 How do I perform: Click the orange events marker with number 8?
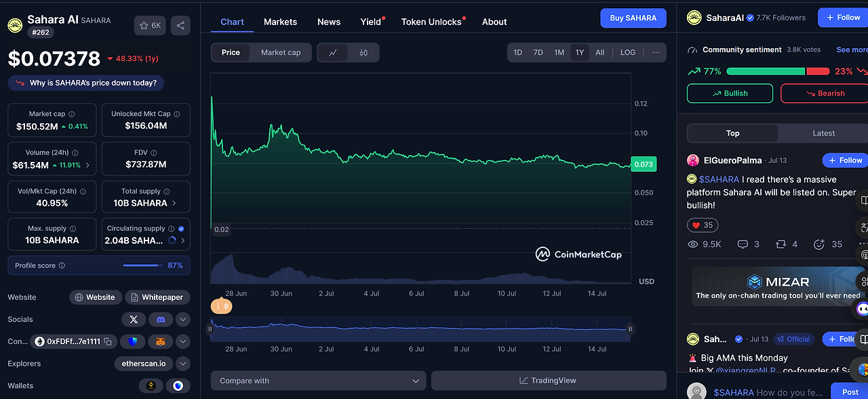221,307
